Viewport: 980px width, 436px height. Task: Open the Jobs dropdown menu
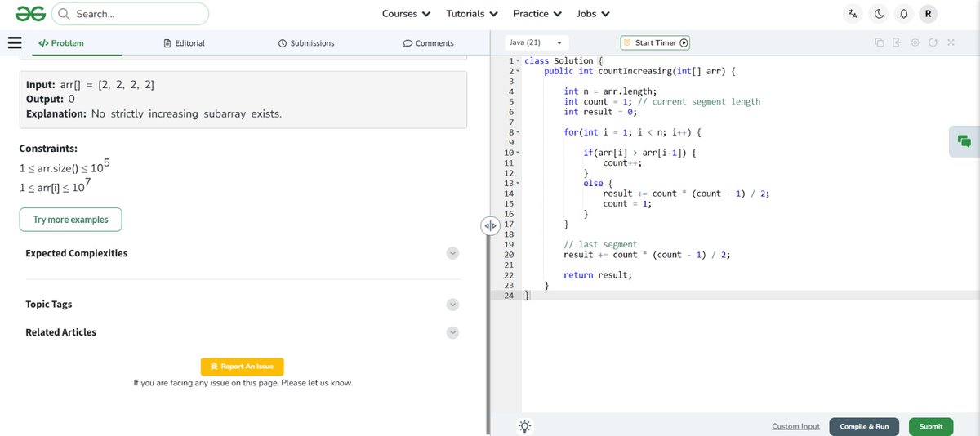click(594, 14)
